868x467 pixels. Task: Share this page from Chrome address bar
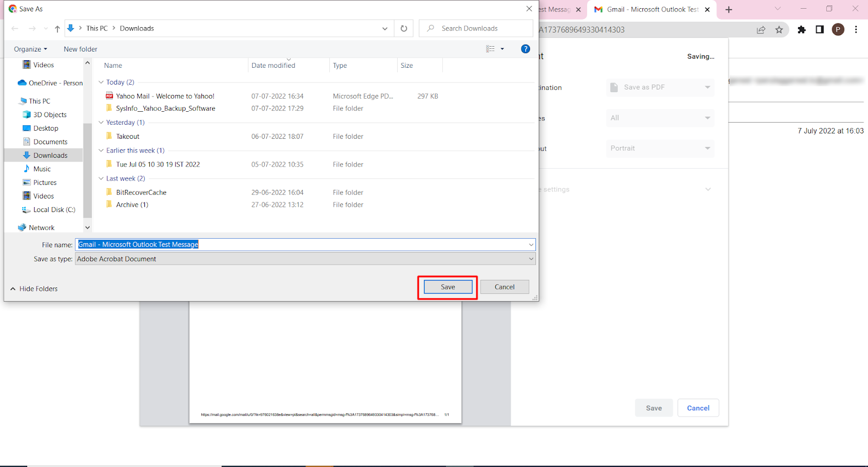(x=761, y=30)
